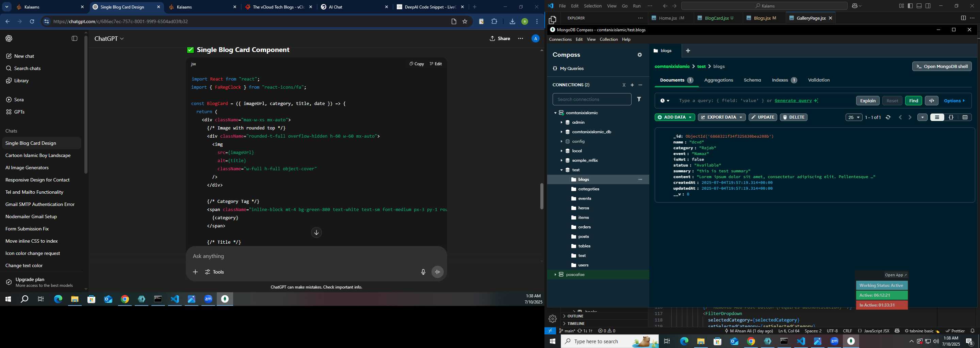Click Open MongoDB shell button

coord(942,67)
